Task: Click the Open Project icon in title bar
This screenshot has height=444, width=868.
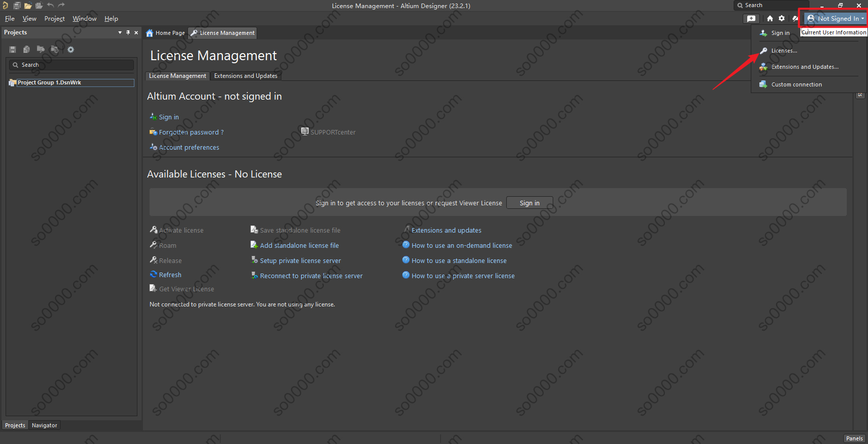Action: (39, 6)
